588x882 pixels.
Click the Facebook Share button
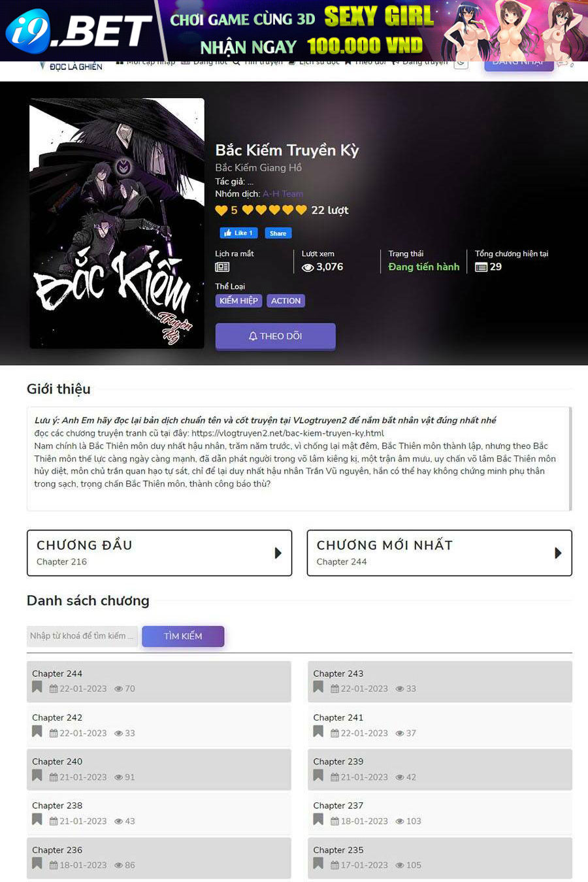point(278,233)
